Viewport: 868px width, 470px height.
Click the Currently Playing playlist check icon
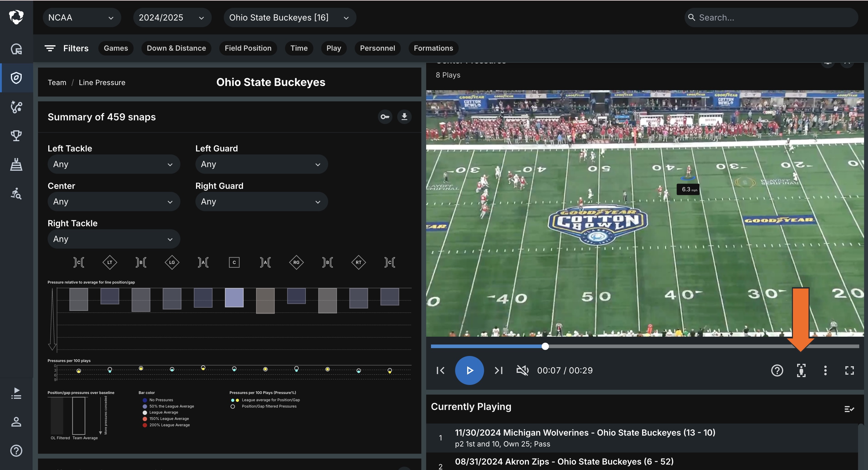click(849, 409)
